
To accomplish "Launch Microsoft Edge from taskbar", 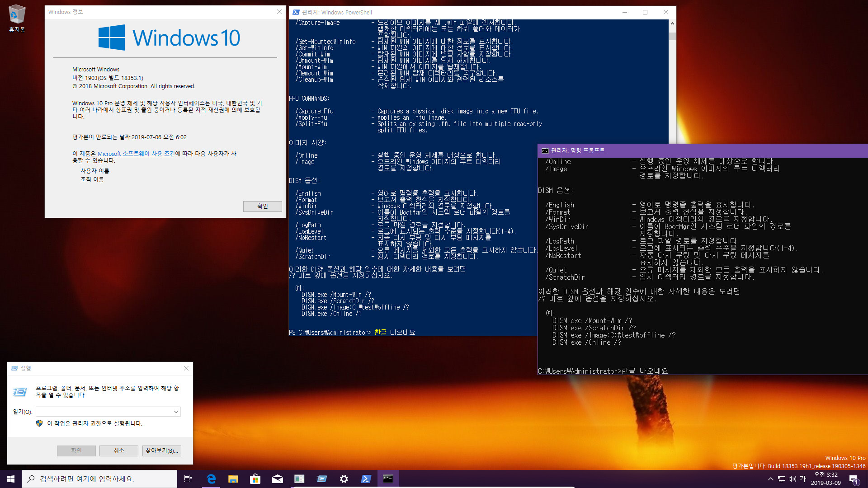I will (211, 479).
